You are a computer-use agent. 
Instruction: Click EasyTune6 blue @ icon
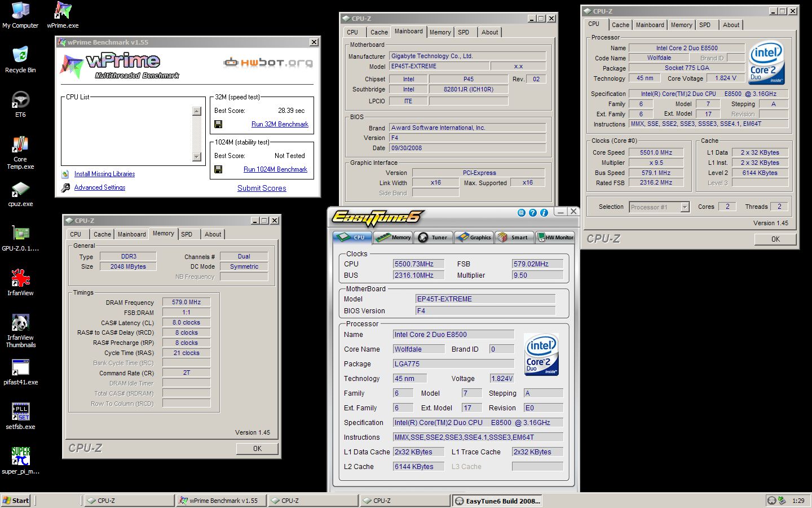click(x=522, y=213)
